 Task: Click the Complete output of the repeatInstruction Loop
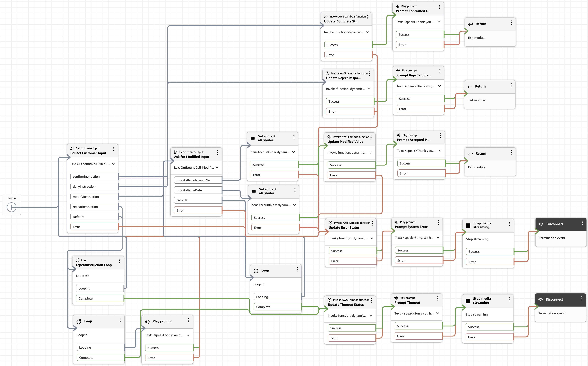pyautogui.click(x=100, y=298)
